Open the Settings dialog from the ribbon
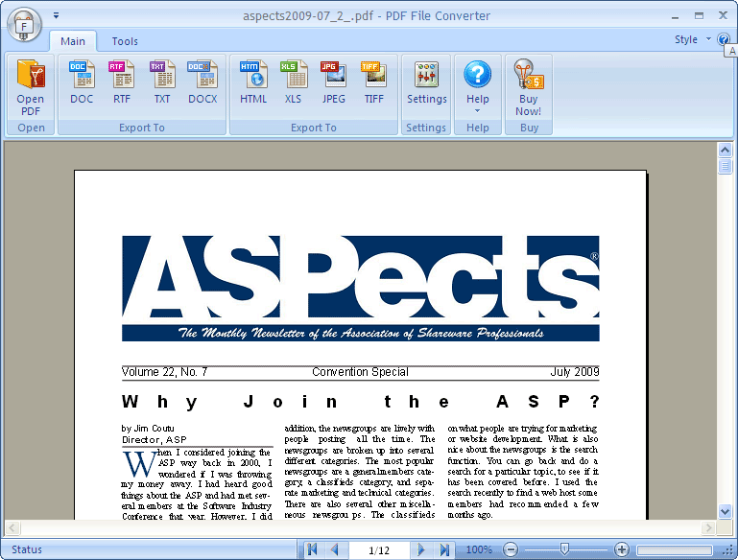 426,82
